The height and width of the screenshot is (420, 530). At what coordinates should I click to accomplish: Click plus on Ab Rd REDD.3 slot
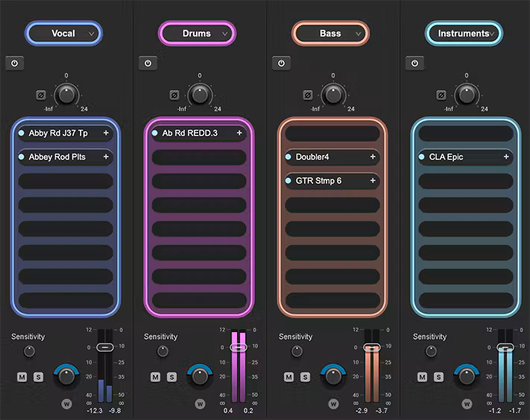[239, 133]
